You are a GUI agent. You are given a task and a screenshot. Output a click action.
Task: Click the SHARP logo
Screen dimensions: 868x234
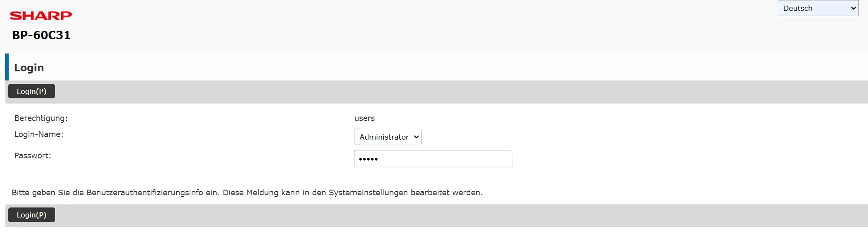(41, 16)
